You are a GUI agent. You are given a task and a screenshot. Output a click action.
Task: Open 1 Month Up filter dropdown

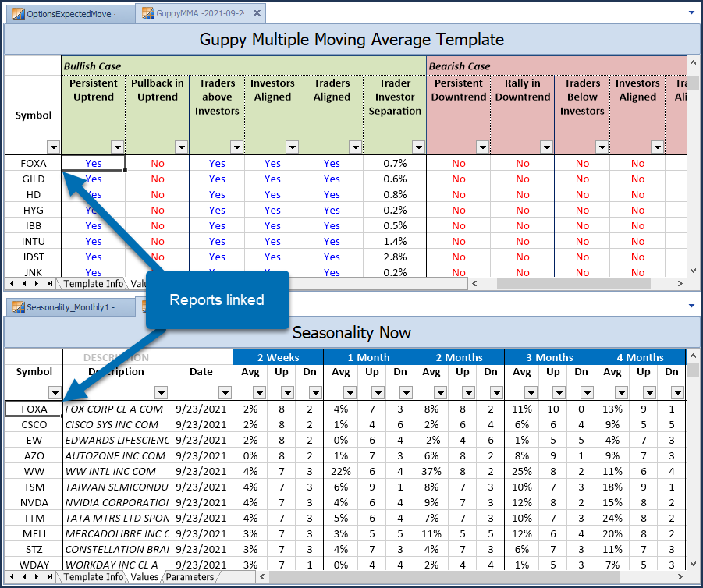378,392
